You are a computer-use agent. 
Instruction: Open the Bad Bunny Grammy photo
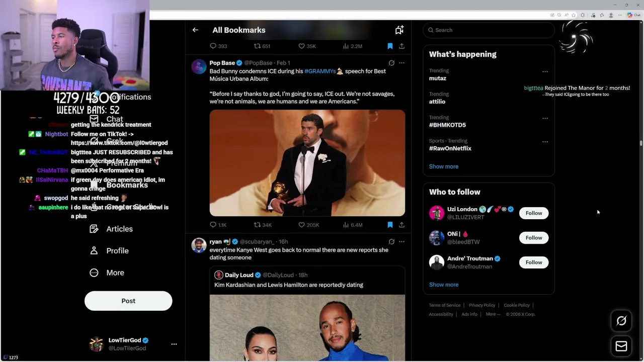[x=307, y=163]
